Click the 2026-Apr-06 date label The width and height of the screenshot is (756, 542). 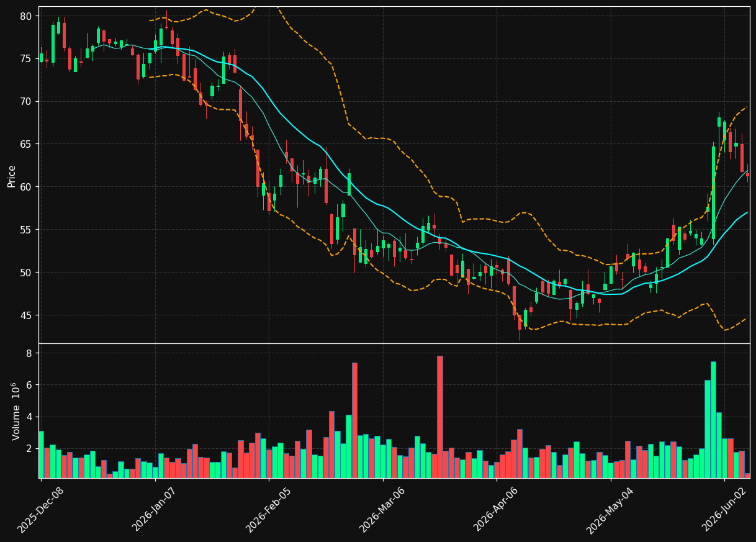pyautogui.click(x=497, y=510)
